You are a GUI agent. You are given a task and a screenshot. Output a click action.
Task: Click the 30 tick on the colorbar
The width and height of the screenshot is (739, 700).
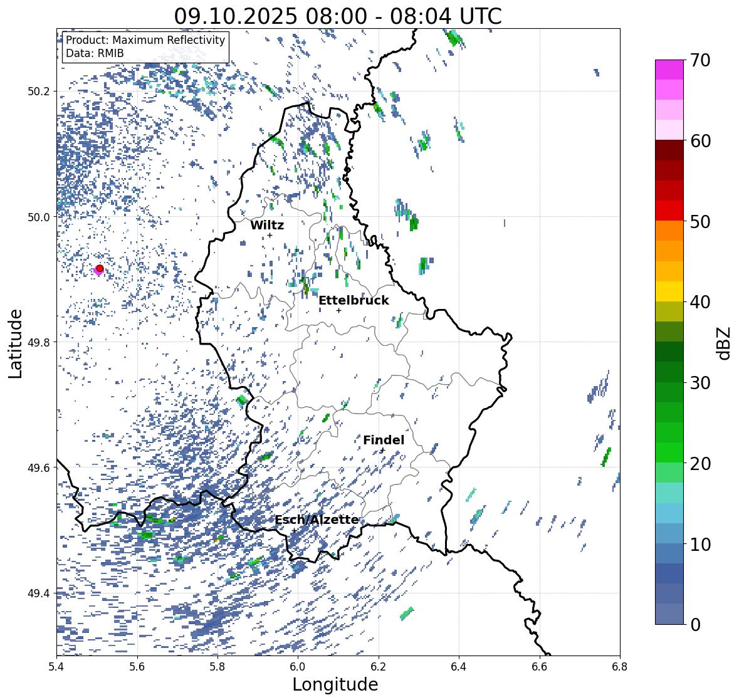[700, 383]
